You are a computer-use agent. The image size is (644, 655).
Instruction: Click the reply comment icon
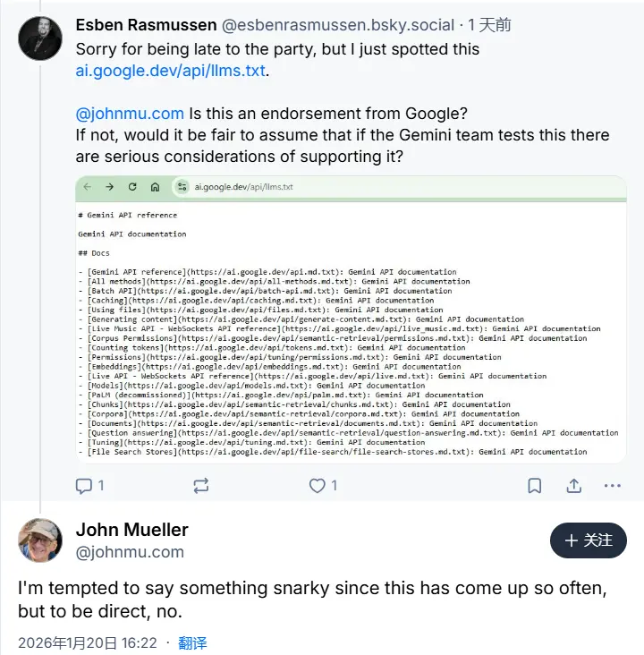pyautogui.click(x=85, y=486)
